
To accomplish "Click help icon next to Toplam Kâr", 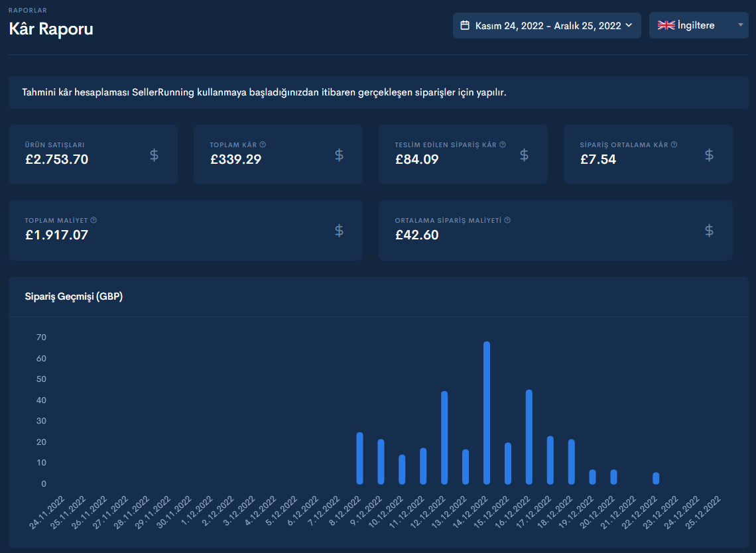I will (x=263, y=145).
